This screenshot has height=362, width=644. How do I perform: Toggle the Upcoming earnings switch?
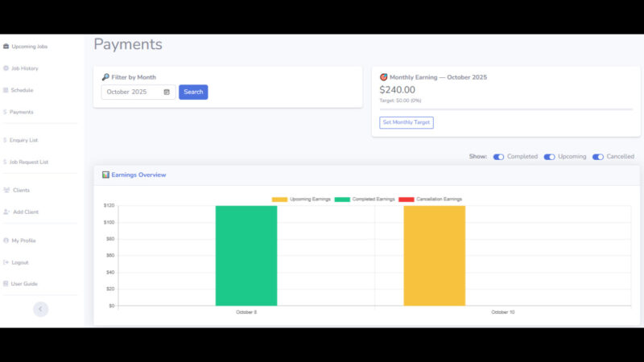pos(549,157)
